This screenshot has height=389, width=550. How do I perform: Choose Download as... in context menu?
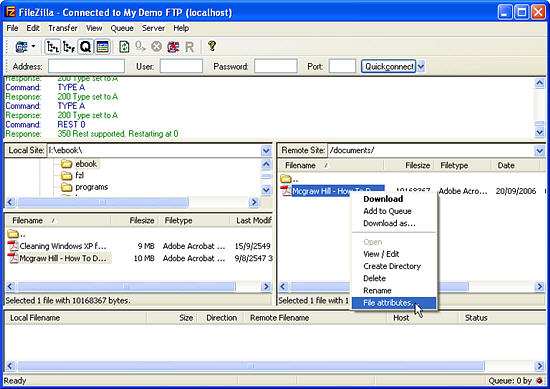coord(394,223)
